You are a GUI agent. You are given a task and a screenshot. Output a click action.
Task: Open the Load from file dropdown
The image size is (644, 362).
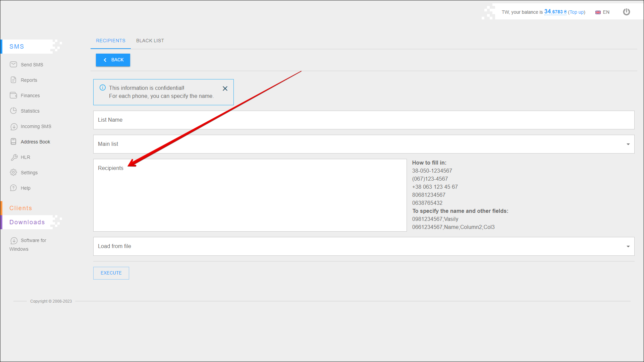tap(628, 246)
